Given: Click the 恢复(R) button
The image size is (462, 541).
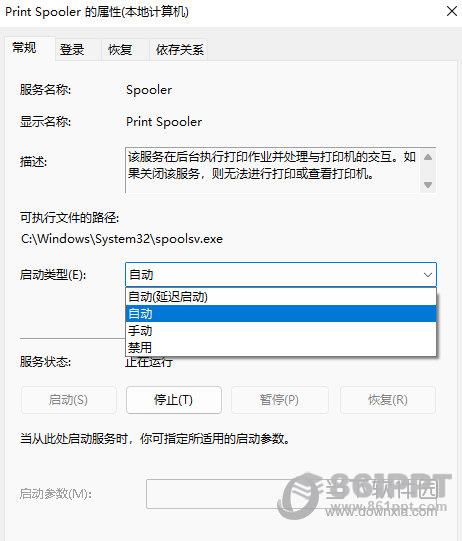Looking at the screenshot, I should click(388, 400).
